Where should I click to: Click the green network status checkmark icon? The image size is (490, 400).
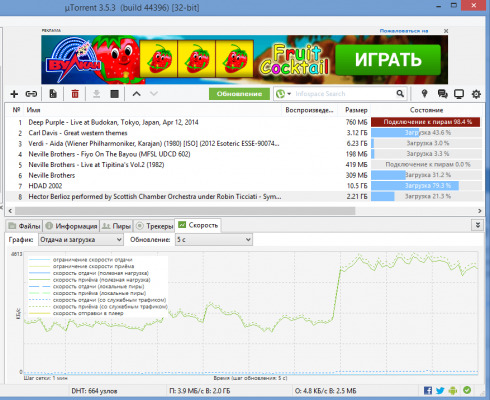click(467, 390)
